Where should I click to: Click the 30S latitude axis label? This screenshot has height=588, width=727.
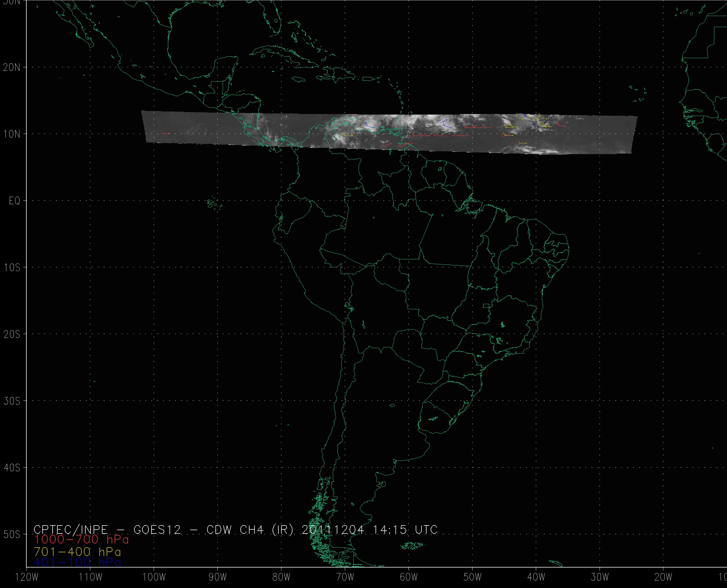(x=12, y=401)
